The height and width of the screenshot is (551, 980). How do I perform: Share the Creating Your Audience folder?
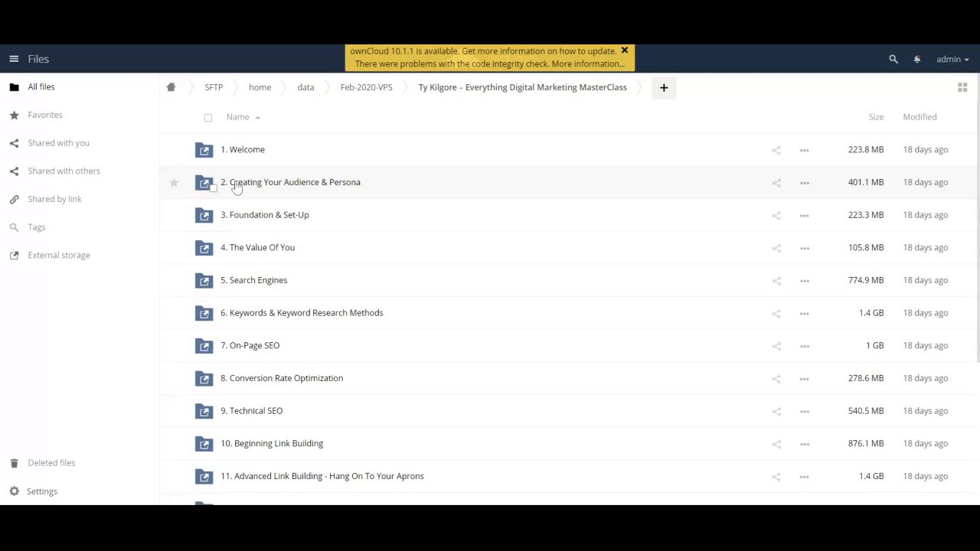click(x=776, y=183)
